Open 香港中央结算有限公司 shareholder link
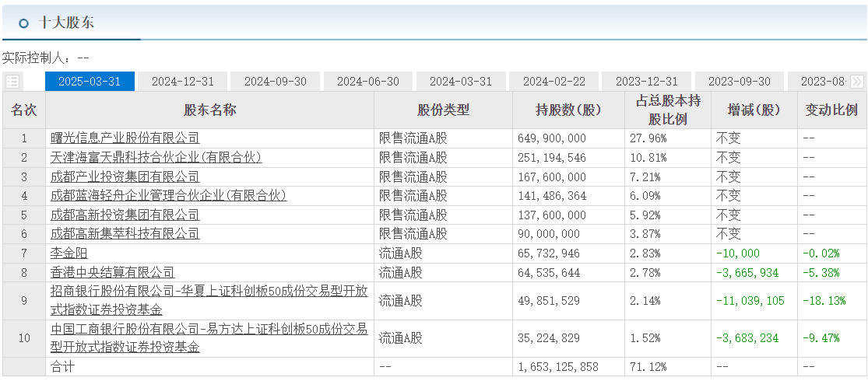 [112, 272]
